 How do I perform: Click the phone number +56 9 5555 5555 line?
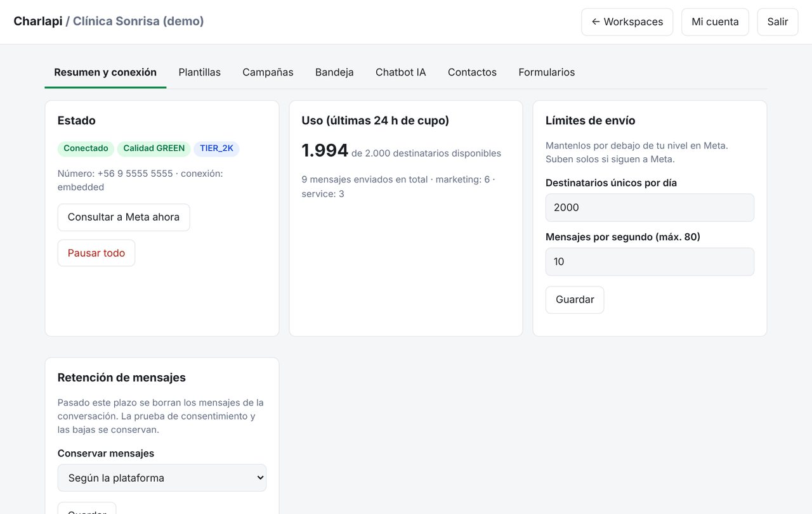click(x=140, y=180)
